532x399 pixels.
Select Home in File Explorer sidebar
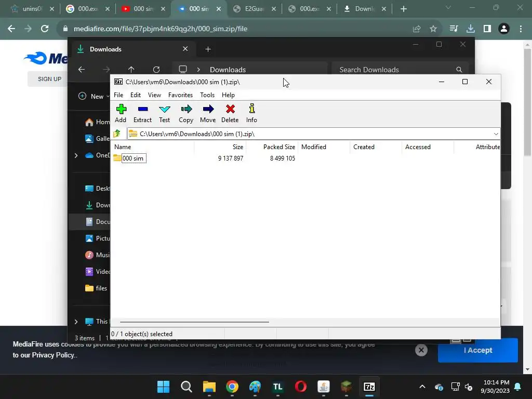pos(97,122)
